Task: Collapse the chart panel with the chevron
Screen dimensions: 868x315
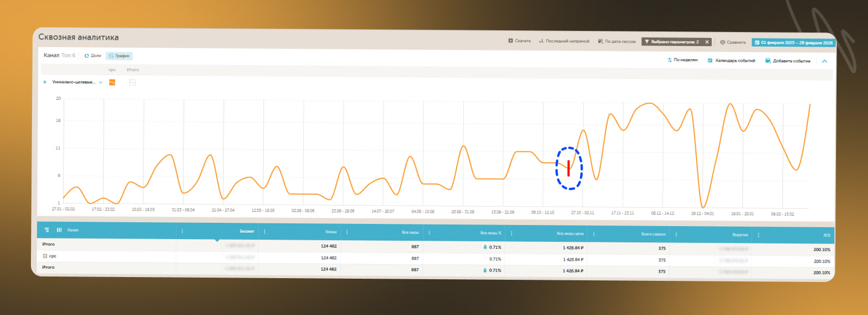Action: (824, 61)
